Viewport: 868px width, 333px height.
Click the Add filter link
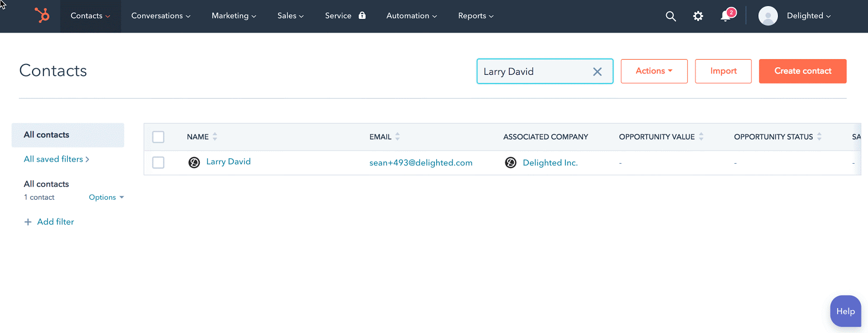(55, 222)
